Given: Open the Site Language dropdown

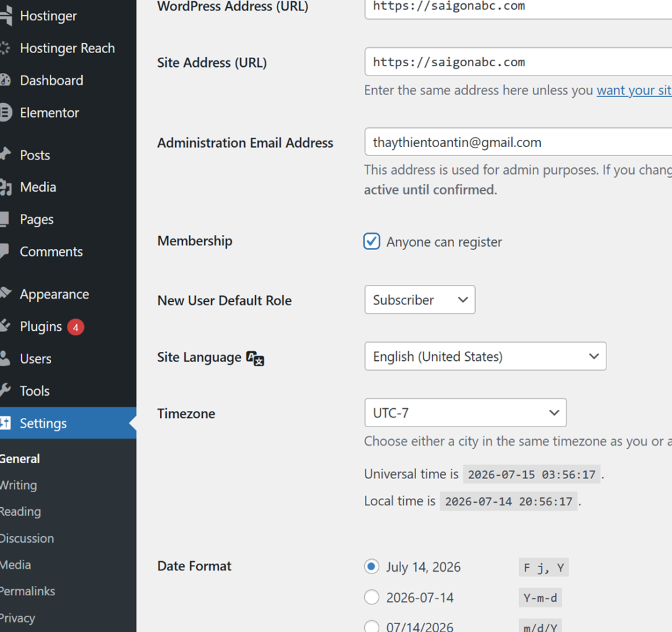Looking at the screenshot, I should click(485, 356).
